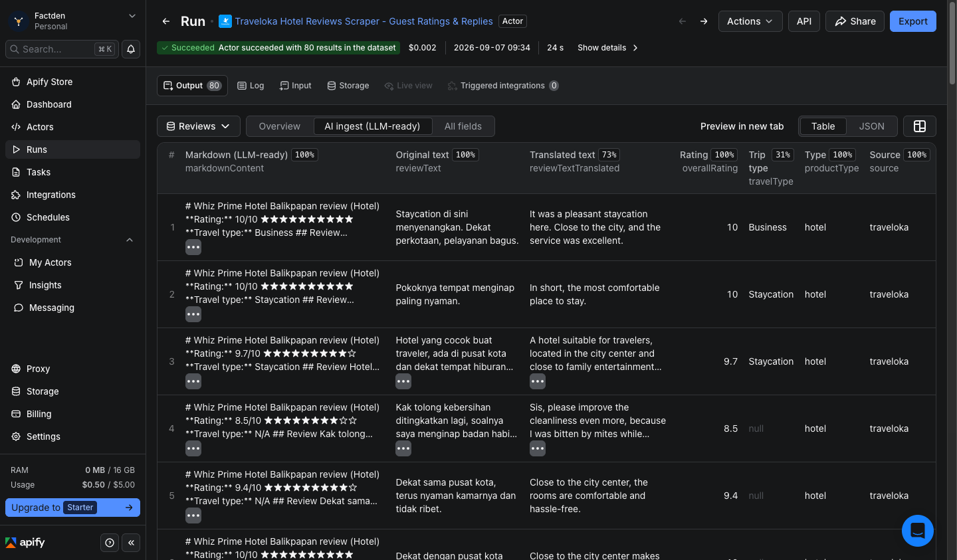
Task: Click the page vertical scrollbar
Action: pyautogui.click(x=952, y=43)
